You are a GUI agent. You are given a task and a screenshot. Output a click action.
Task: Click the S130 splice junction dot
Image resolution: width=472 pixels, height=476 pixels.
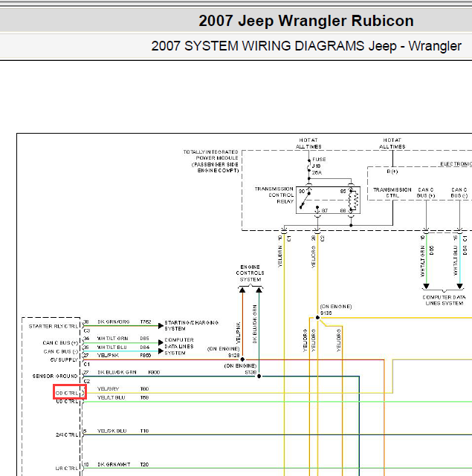pos(317,318)
